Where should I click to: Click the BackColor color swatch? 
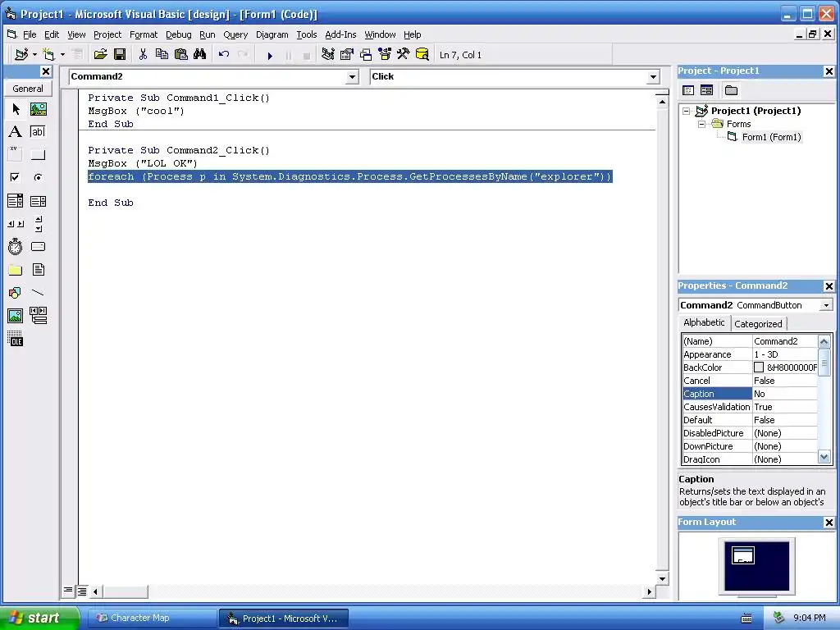[x=759, y=367]
